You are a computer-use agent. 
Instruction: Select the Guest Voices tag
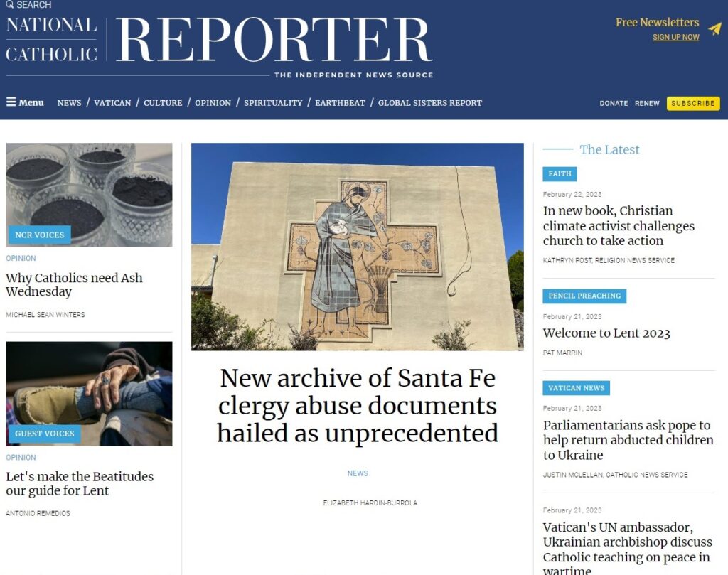click(45, 434)
